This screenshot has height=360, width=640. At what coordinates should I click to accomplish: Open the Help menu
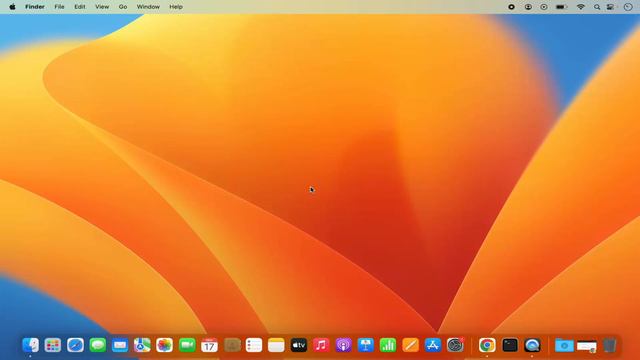click(176, 7)
